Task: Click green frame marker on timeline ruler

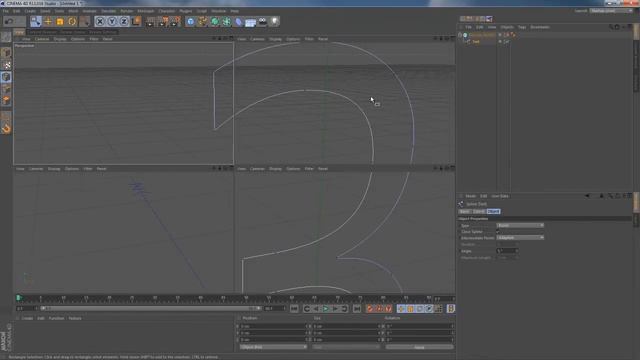Action: (x=19, y=298)
